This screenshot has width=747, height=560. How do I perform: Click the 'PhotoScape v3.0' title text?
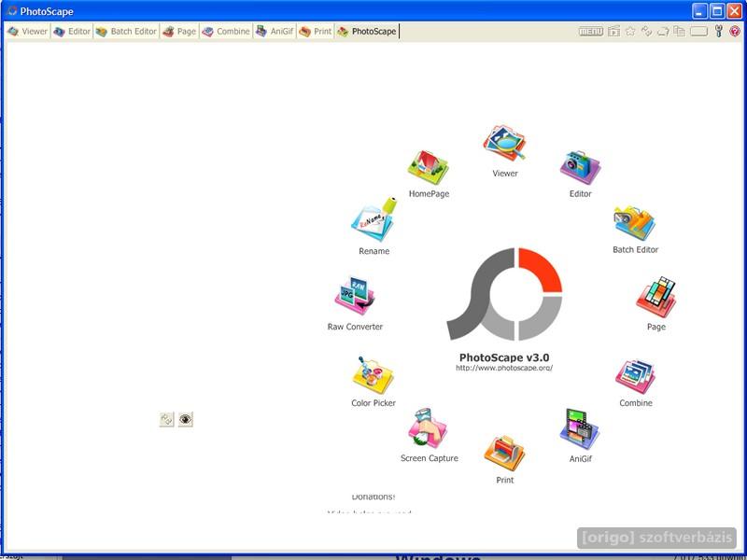[504, 357]
